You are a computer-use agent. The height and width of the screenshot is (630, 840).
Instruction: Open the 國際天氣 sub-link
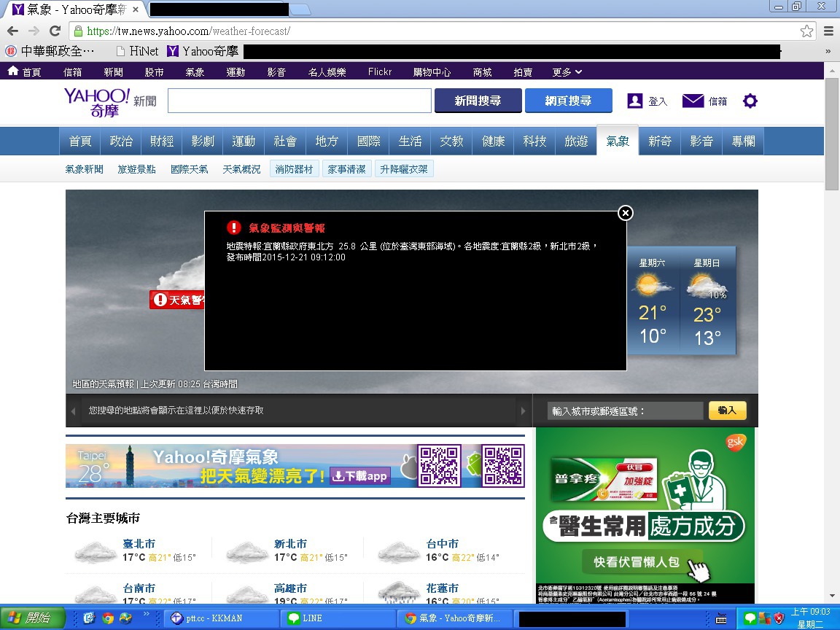[x=189, y=169]
